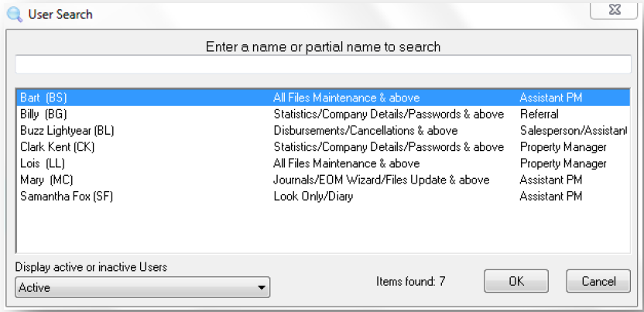Select the Billy (BG) user row
The image size is (644, 312).
coord(323,114)
